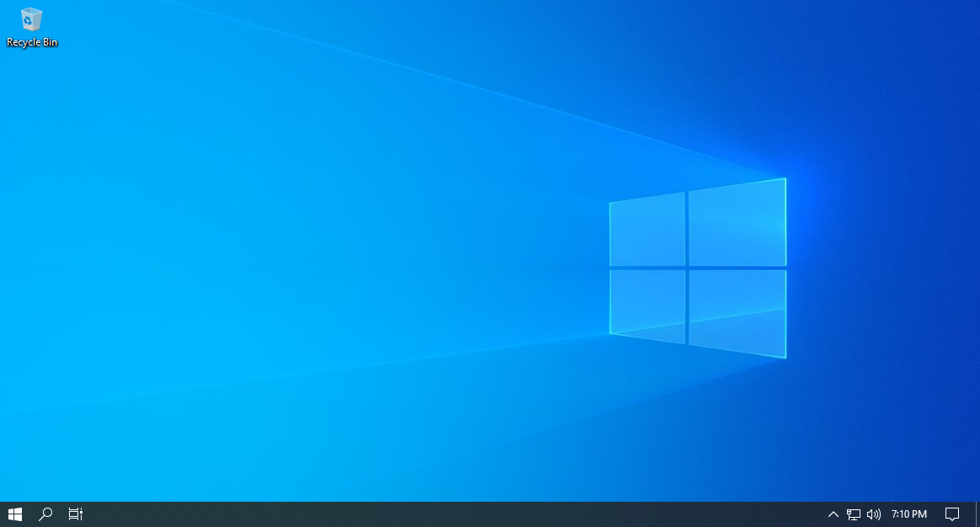Open the volume speaker icon
The image size is (980, 527).
(x=874, y=514)
